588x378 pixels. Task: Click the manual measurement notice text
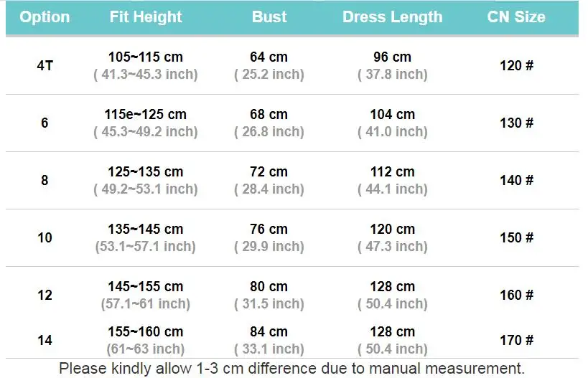point(291,369)
